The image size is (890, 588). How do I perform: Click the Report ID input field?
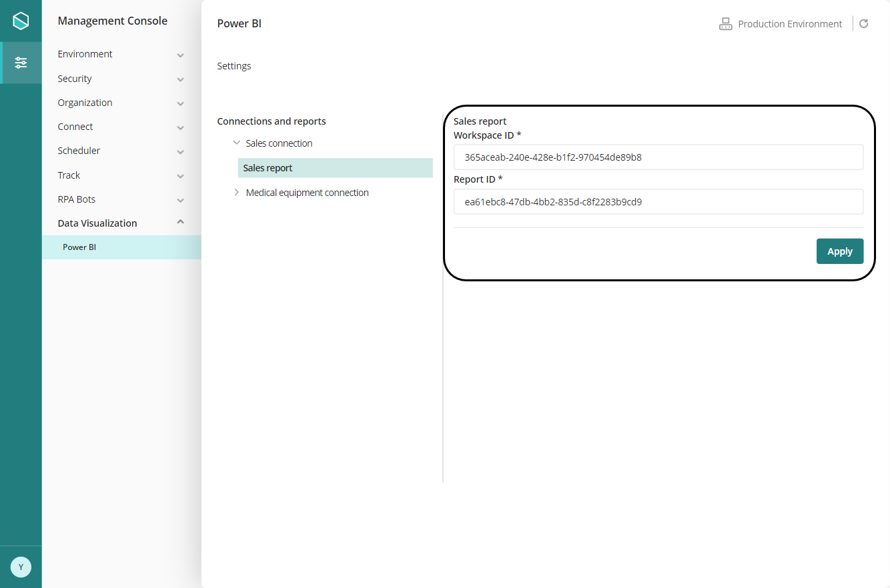(658, 201)
